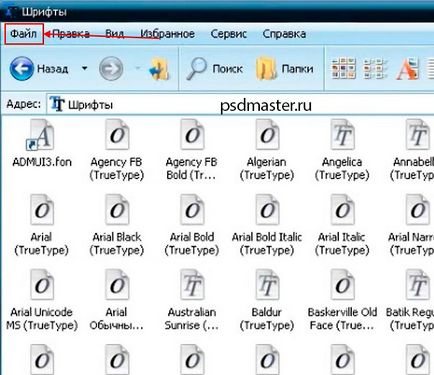Toggle the Папки folders pane button
Viewport: 434px width, 375px height.
pyautogui.click(x=285, y=69)
